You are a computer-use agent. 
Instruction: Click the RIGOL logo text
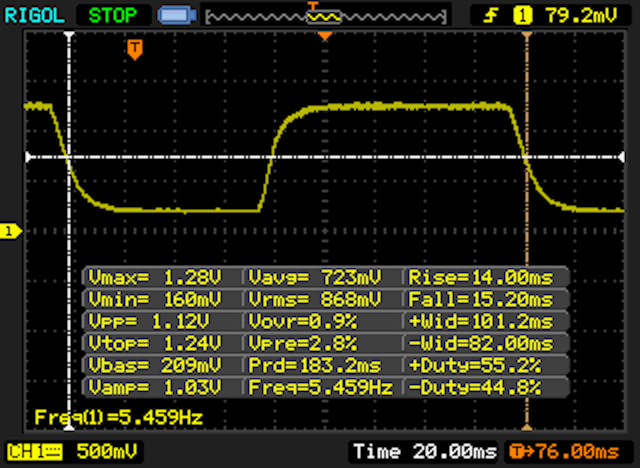click(x=34, y=16)
